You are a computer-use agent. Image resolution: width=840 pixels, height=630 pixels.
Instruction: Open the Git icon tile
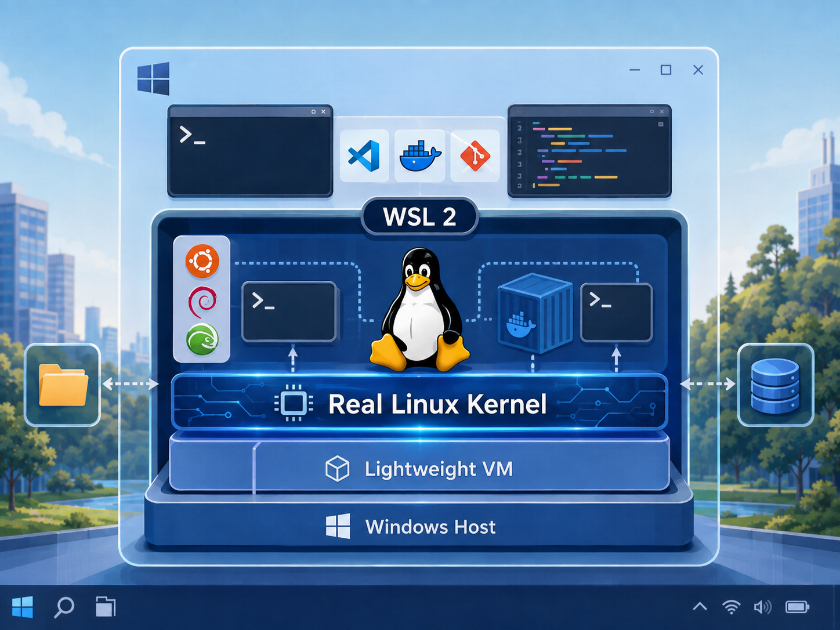tap(475, 155)
